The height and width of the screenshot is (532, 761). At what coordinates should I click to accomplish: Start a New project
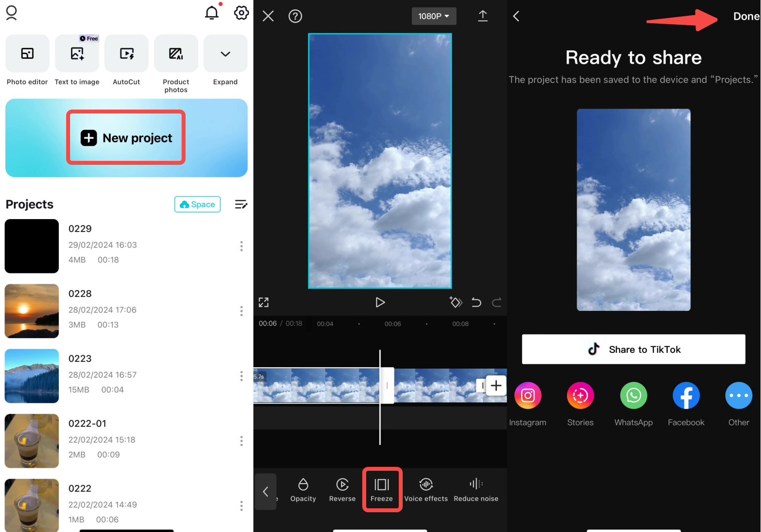pyautogui.click(x=126, y=138)
